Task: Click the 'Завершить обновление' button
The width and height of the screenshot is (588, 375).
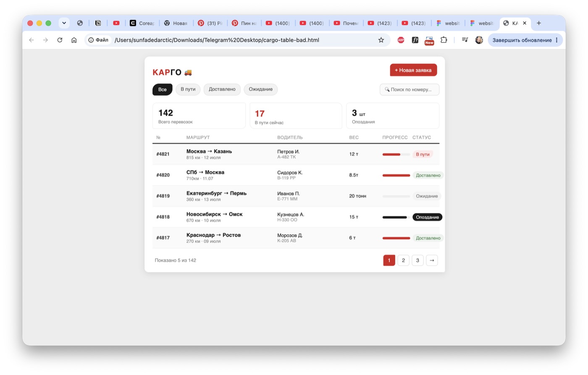Action: tap(525, 40)
